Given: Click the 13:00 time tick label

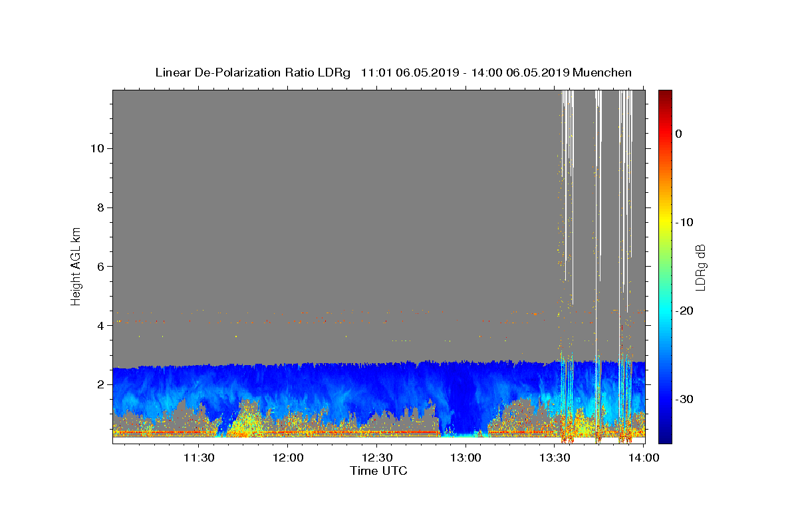Looking at the screenshot, I should [465, 458].
